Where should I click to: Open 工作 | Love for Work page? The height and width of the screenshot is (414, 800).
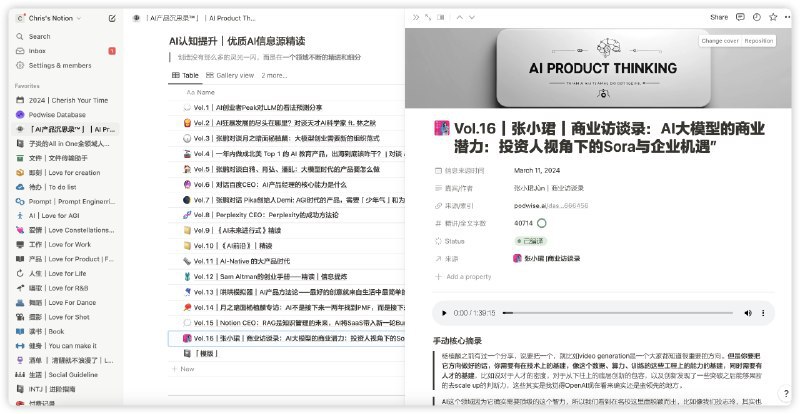coord(60,245)
